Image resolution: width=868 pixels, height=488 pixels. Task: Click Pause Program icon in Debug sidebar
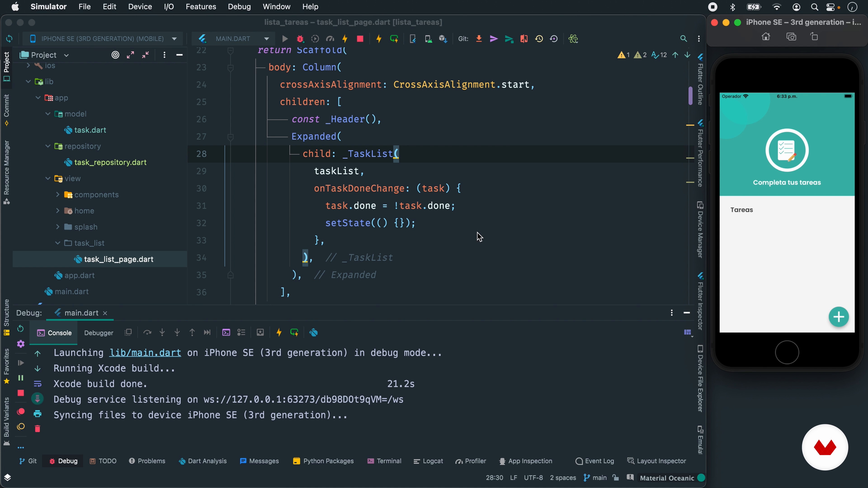21,378
